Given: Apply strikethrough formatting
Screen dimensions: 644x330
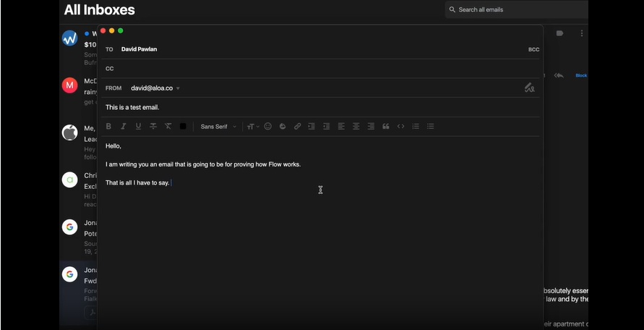Looking at the screenshot, I should click(x=153, y=127).
